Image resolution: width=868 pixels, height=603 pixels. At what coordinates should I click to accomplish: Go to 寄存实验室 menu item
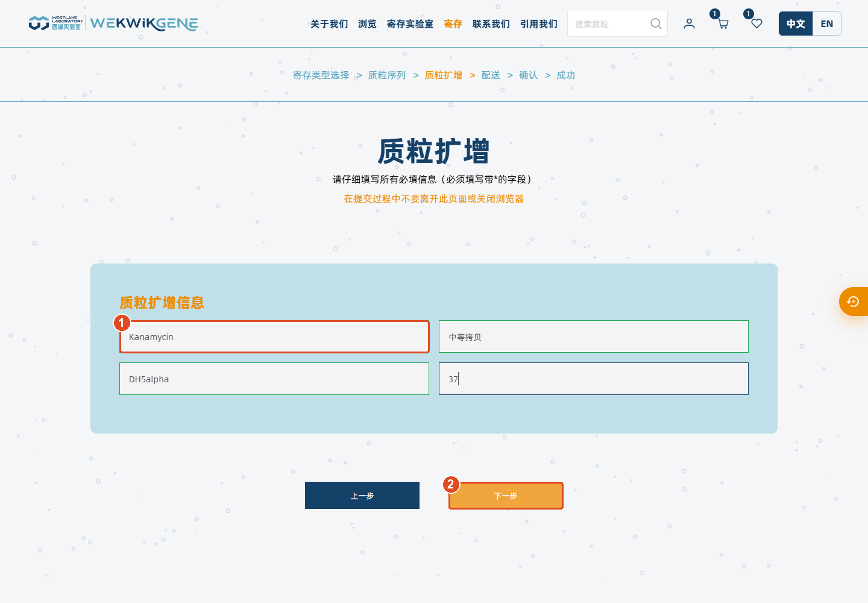[x=410, y=24]
